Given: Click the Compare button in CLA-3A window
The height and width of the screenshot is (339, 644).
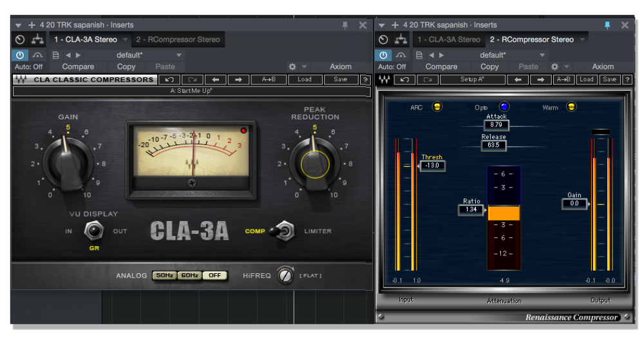Looking at the screenshot, I should click(x=78, y=66).
